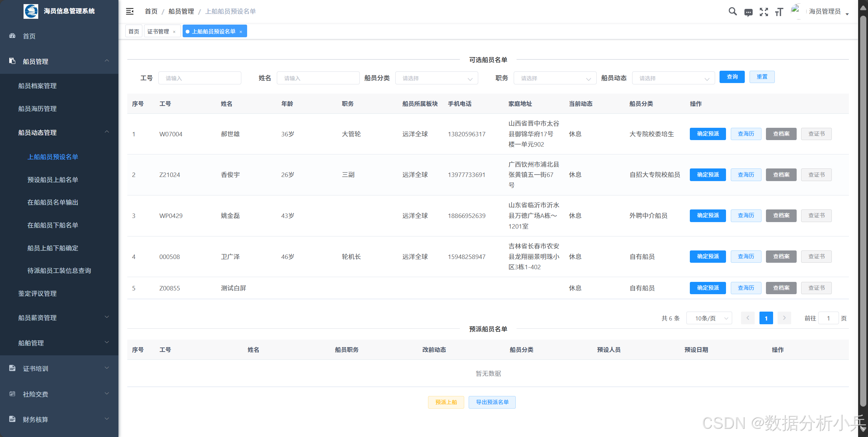Click the user avatar image
Image resolution: width=868 pixels, height=437 pixels.
pyautogui.click(x=796, y=11)
